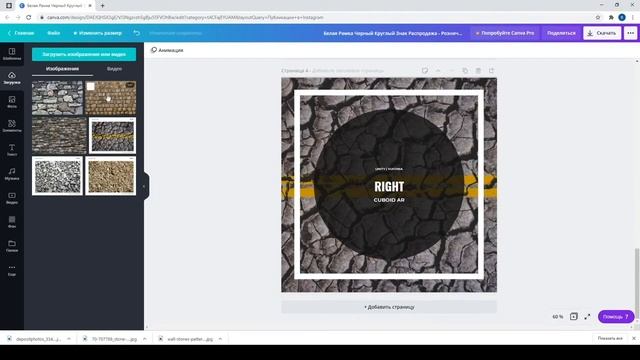Open the Текст text side panel

click(x=12, y=150)
